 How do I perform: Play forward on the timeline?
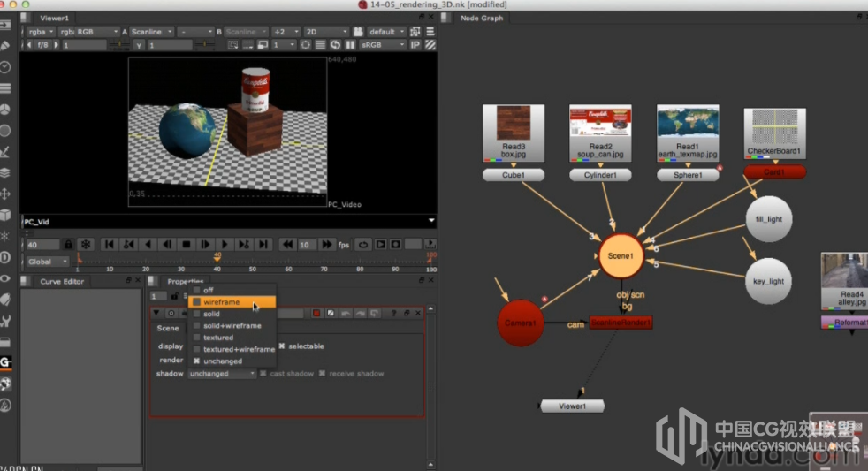225,244
